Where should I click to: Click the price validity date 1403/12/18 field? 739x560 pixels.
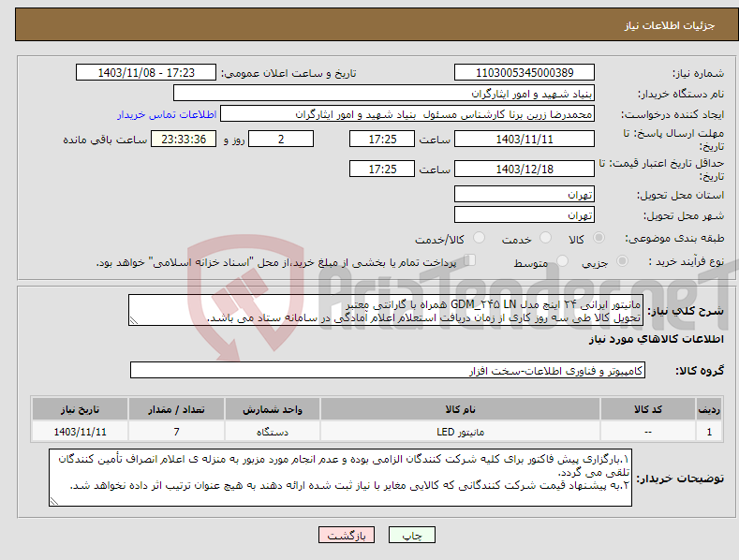[x=525, y=169]
